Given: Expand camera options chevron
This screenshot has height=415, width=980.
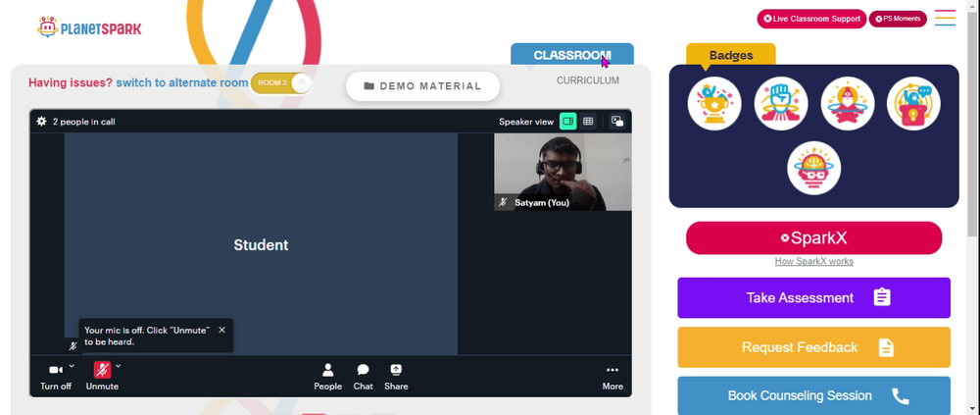Looking at the screenshot, I should tap(72, 366).
